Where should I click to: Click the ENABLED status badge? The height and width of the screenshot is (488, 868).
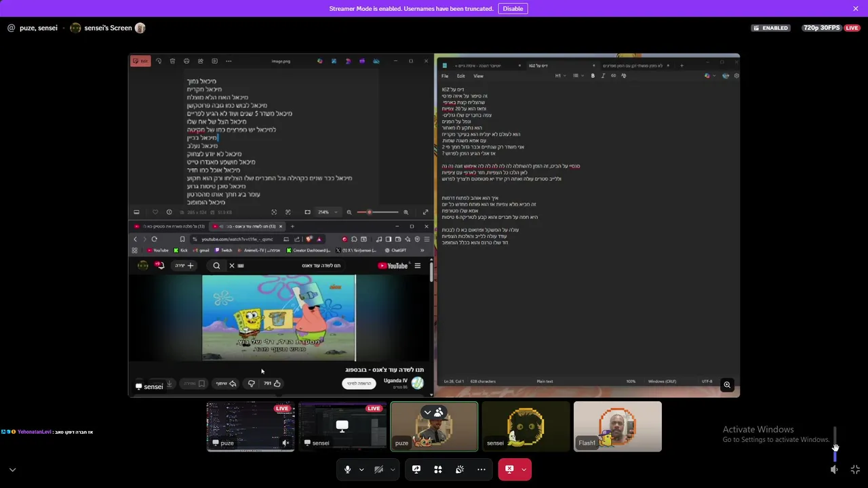coord(770,28)
